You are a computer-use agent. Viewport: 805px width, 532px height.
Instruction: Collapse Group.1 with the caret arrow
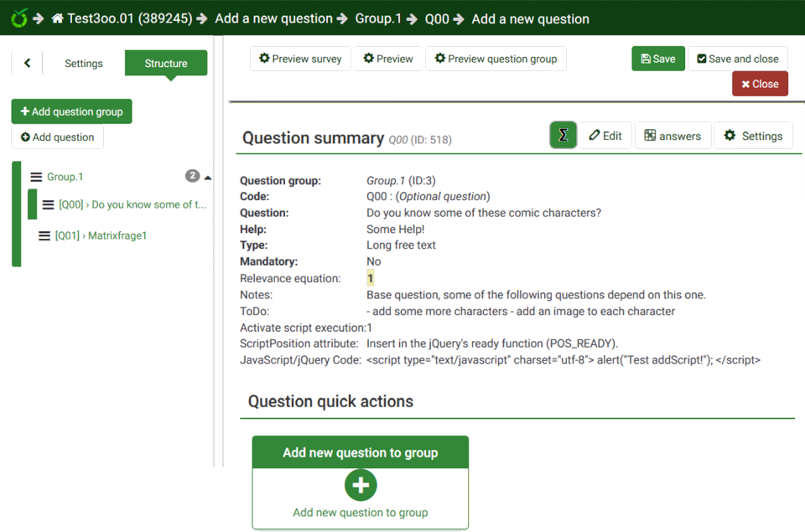(208, 178)
